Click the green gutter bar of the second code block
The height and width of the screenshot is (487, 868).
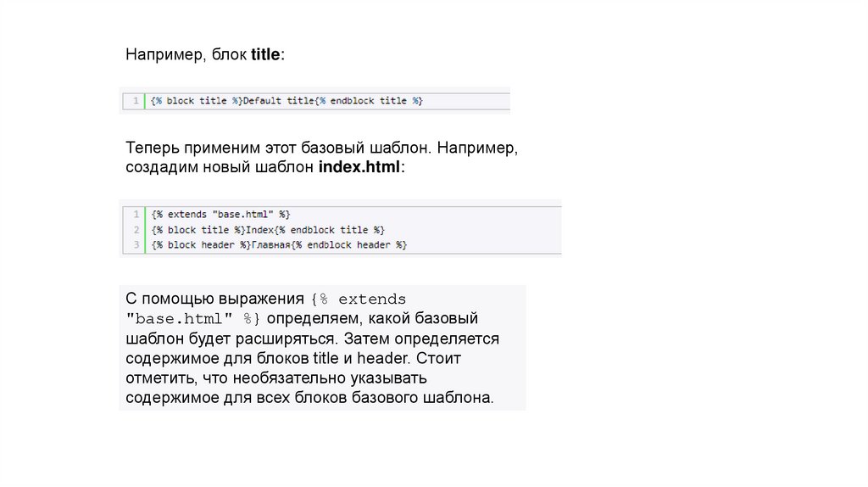tap(146, 230)
